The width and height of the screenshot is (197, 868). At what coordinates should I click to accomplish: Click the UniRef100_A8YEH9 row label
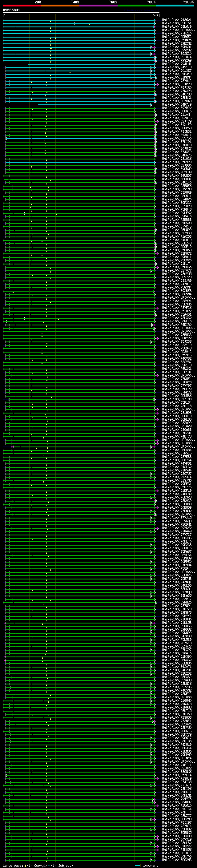point(176,172)
